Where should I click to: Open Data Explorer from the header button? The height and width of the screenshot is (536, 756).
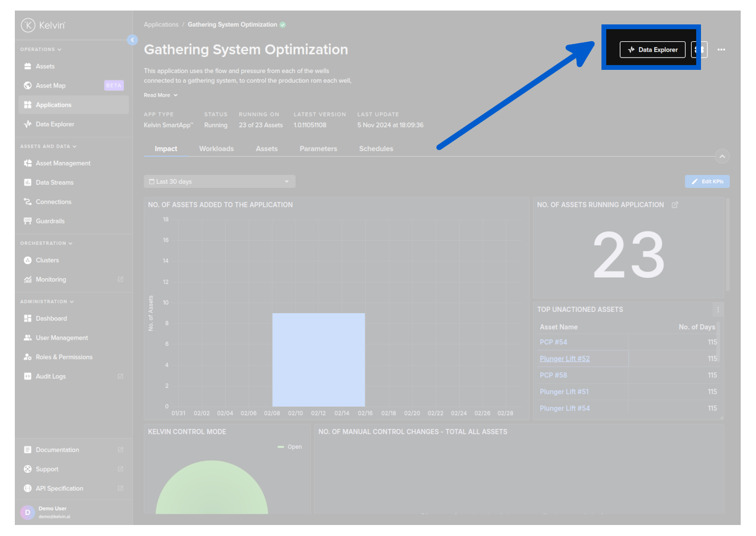pyautogui.click(x=652, y=50)
